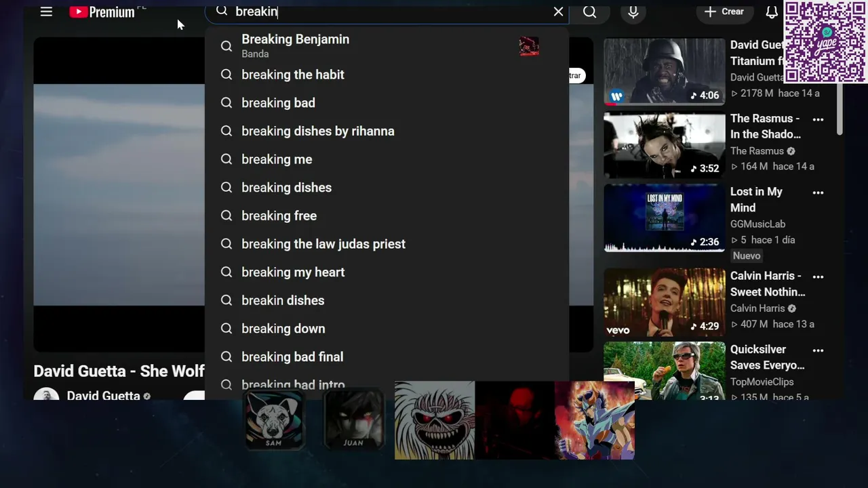Click "Calvin Harris - Sweet Nothin..." title
The height and width of the screenshot is (488, 868).
pos(768,284)
